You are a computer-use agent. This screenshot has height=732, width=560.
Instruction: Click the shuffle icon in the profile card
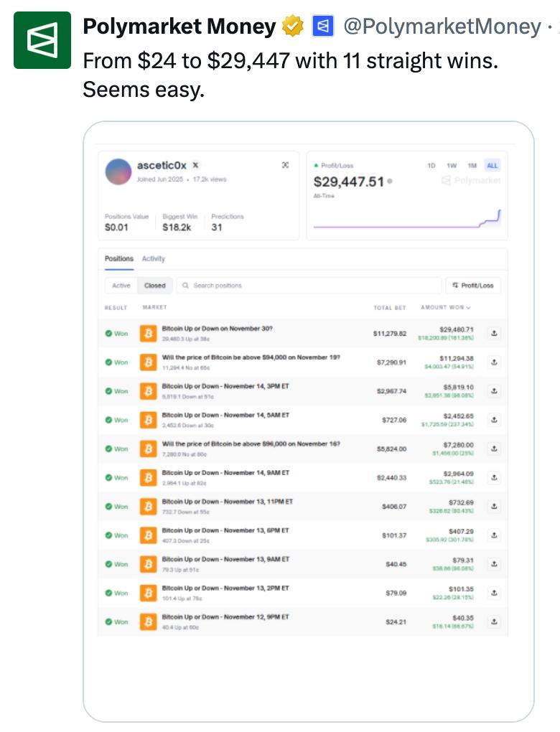click(x=285, y=165)
